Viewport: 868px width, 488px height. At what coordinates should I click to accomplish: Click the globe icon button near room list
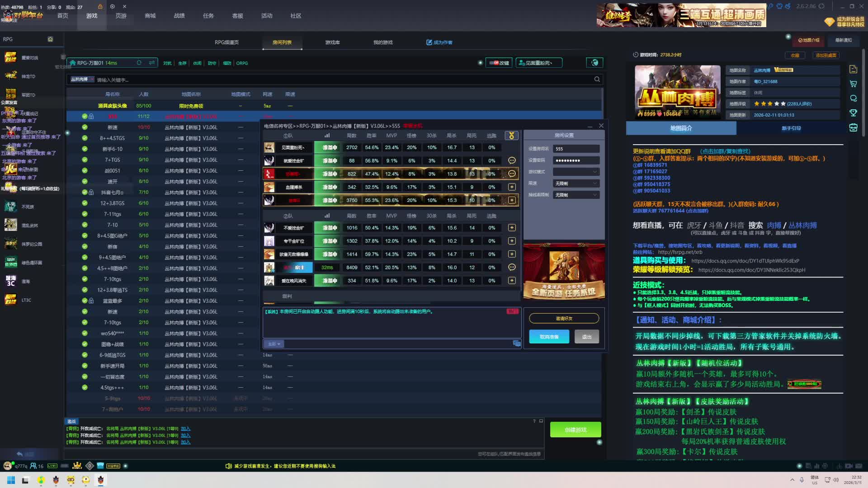point(594,63)
